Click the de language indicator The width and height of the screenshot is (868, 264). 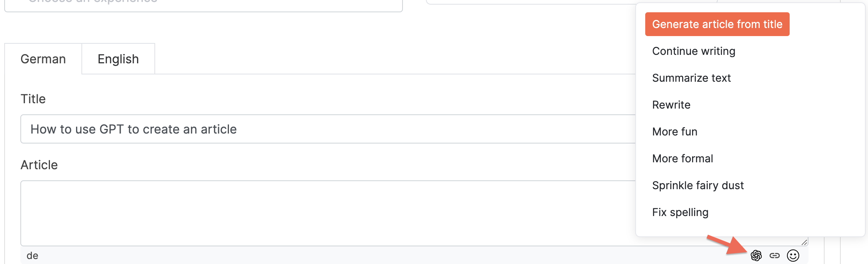click(32, 256)
